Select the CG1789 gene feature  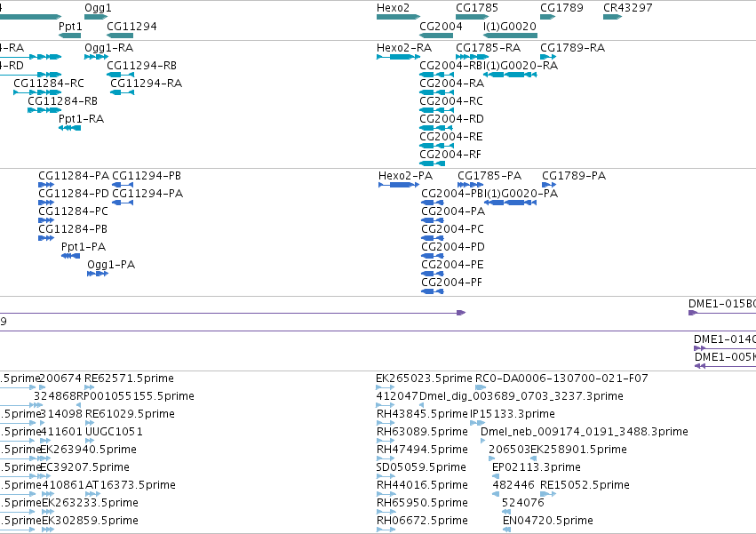pos(548,17)
